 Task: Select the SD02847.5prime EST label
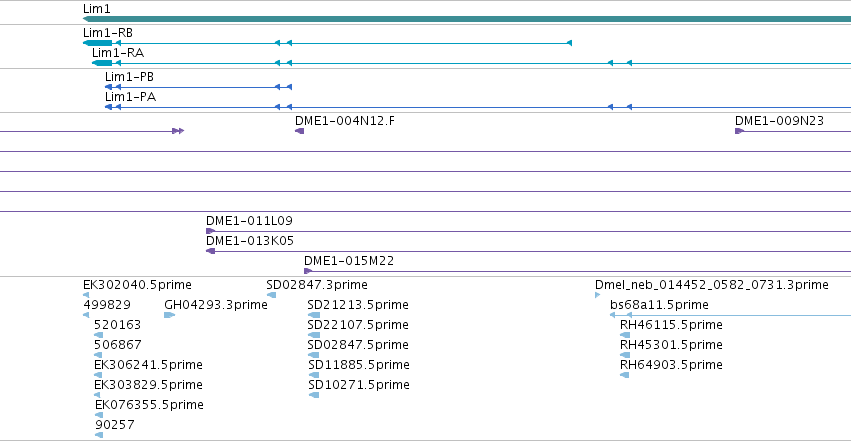click(358, 345)
